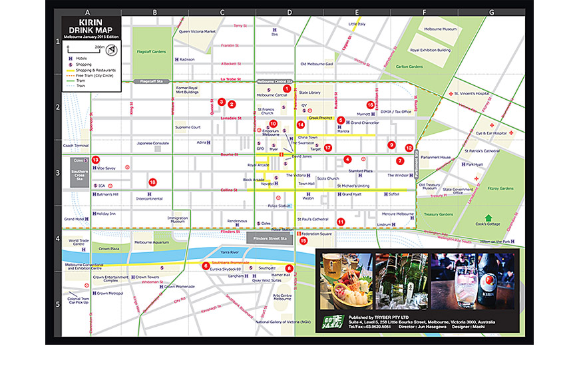Open the bottles on ice photo
579x392 pixels.
point(402,282)
